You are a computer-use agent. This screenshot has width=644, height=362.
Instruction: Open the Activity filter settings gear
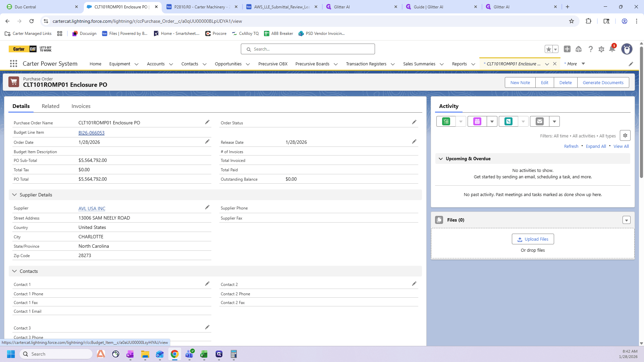point(625,136)
